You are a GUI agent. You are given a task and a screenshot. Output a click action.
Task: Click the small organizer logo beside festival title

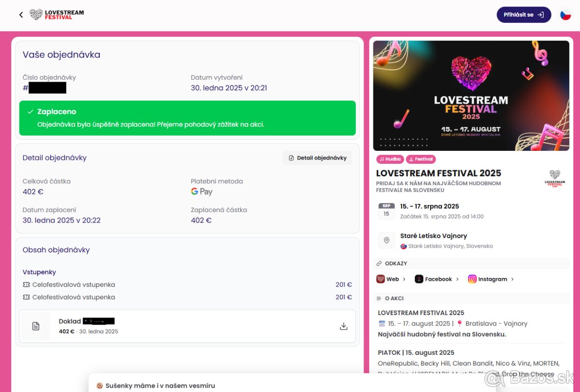[x=555, y=179]
